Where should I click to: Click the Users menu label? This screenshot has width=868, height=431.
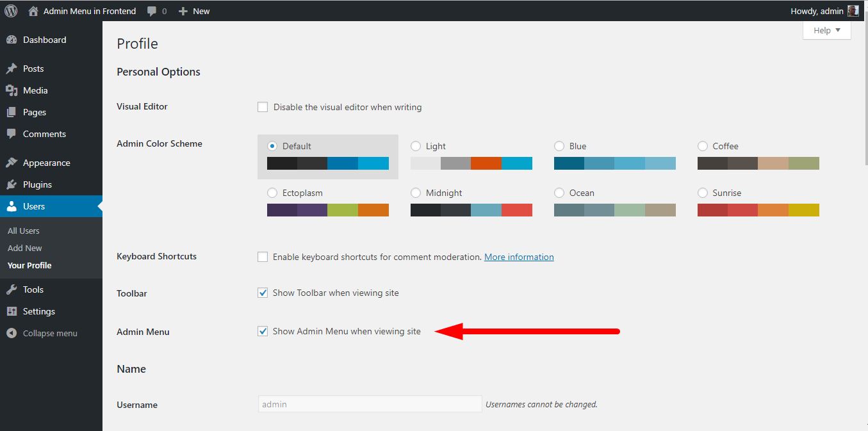pos(34,206)
